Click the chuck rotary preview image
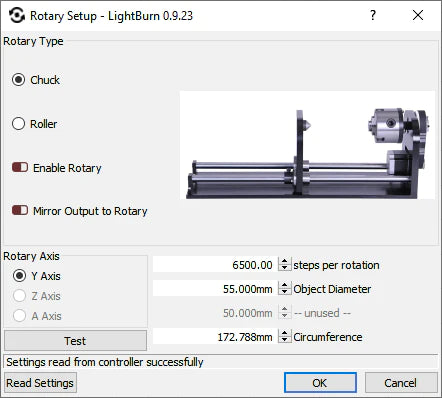Image resolution: width=442 pixels, height=398 pixels. (307, 145)
